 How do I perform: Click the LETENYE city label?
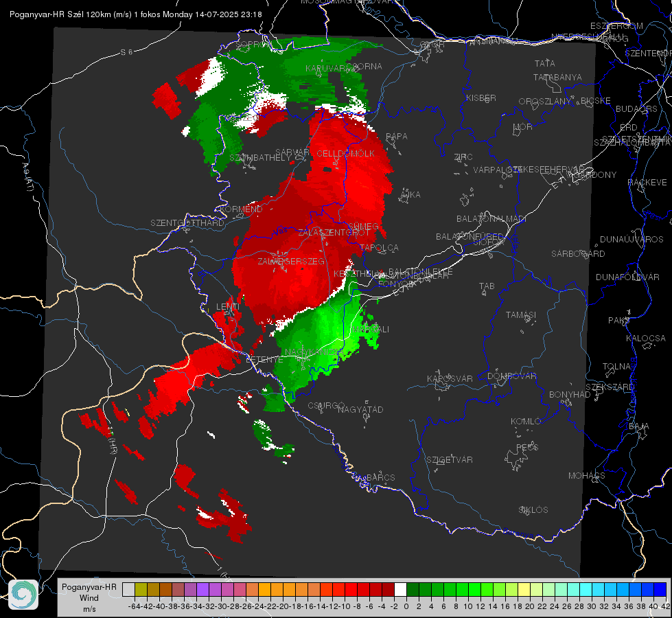264,359
